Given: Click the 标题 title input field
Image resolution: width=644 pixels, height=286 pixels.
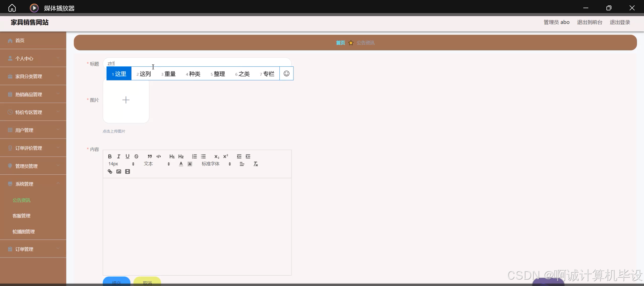Looking at the screenshot, I should pyautogui.click(x=197, y=63).
